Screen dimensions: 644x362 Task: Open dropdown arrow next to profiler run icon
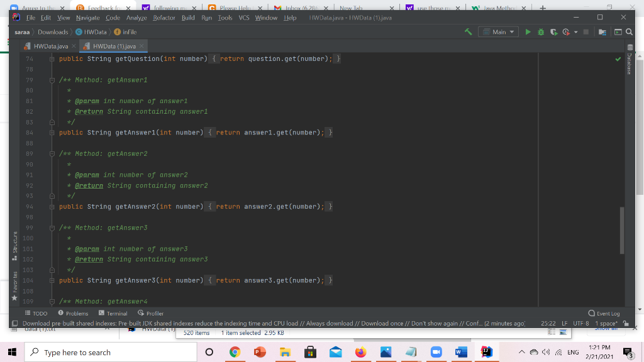point(576,32)
